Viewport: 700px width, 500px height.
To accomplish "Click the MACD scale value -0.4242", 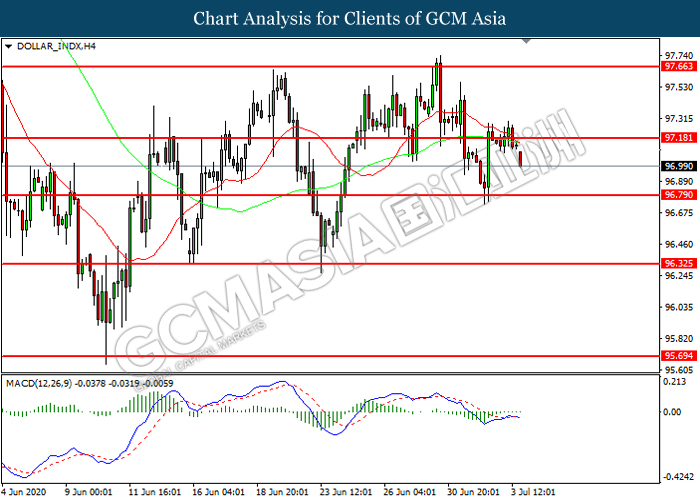I will click(x=678, y=477).
